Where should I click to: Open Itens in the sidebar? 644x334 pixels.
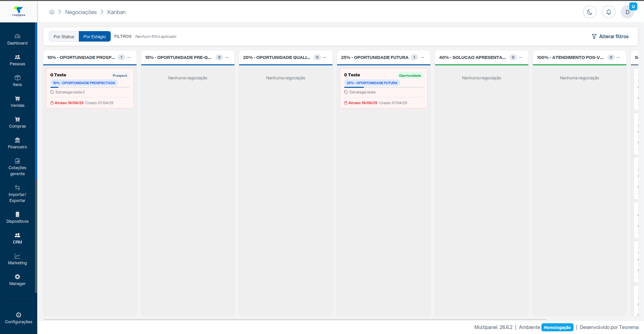17,81
